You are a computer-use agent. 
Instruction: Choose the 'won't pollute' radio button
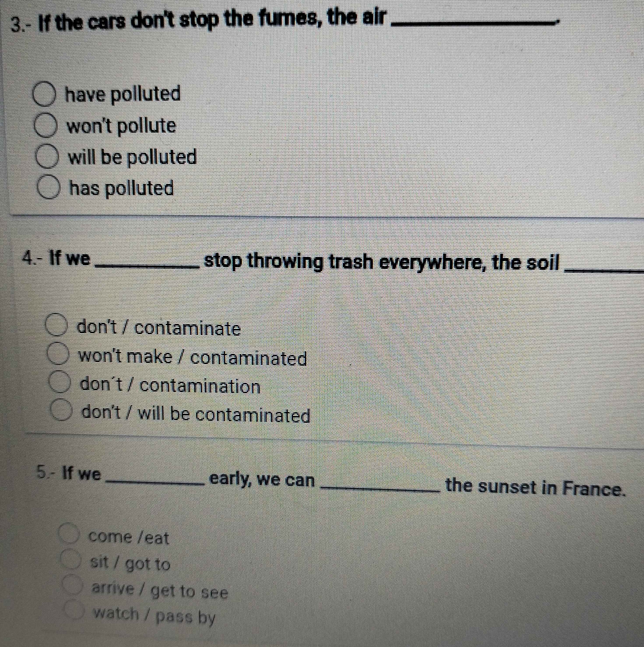(x=45, y=126)
